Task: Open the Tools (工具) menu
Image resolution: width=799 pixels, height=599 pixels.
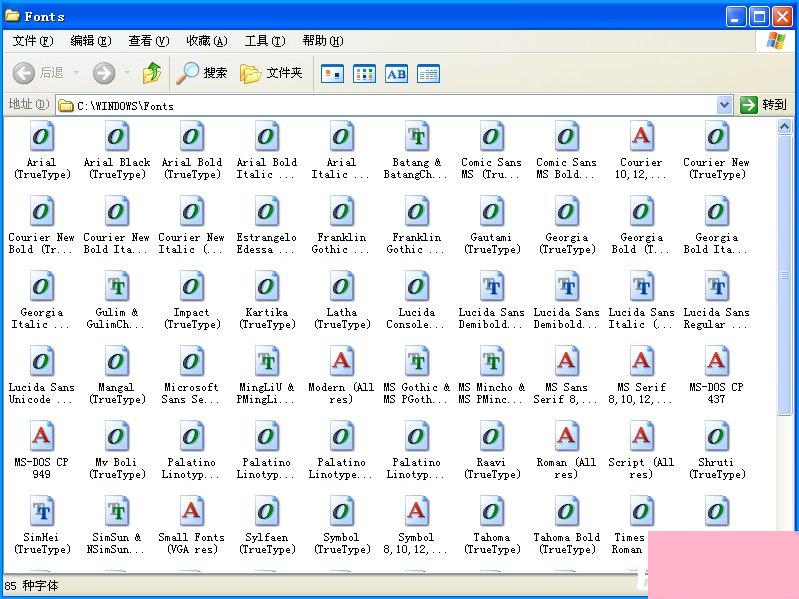Action: point(265,41)
